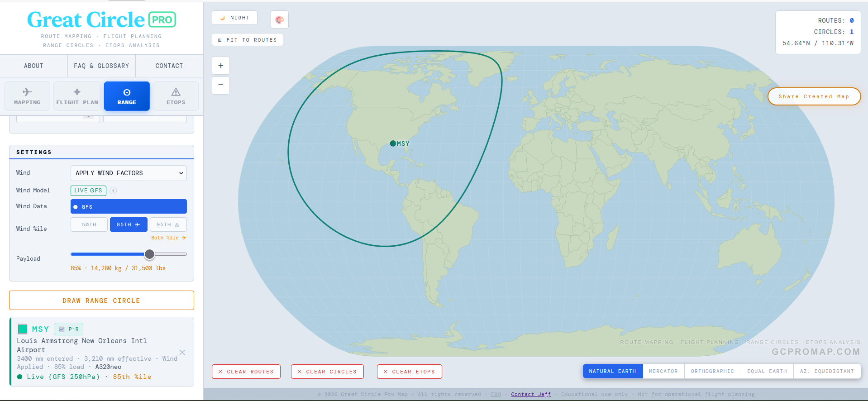Select the 95th wind percentile

[168, 224]
